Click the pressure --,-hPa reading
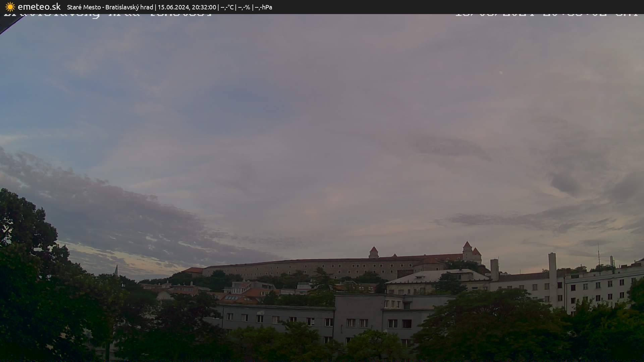Screen dimensions: 644x362 [x=264, y=7]
